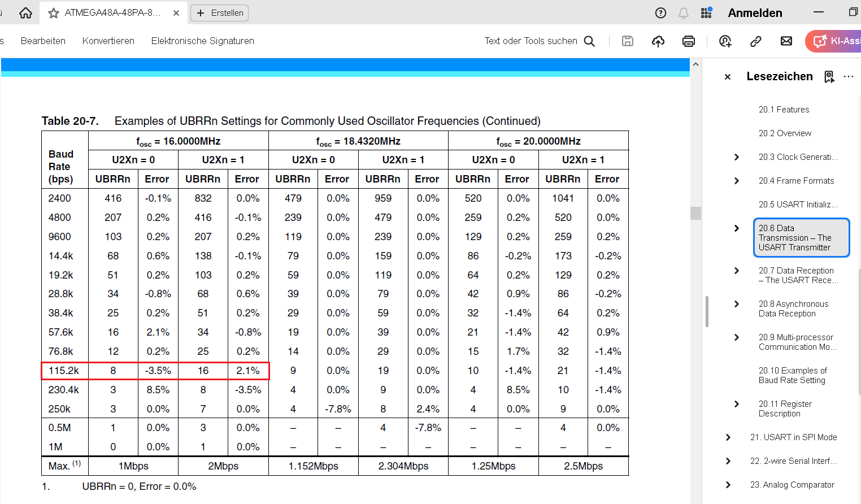
Task: Click the email envelope icon
Action: point(786,41)
